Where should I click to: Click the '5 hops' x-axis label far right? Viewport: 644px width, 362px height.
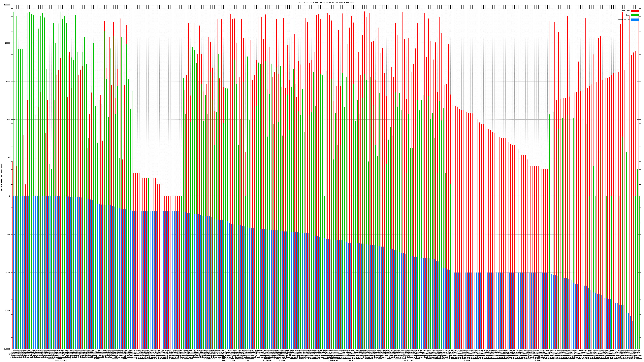click(x=538, y=360)
